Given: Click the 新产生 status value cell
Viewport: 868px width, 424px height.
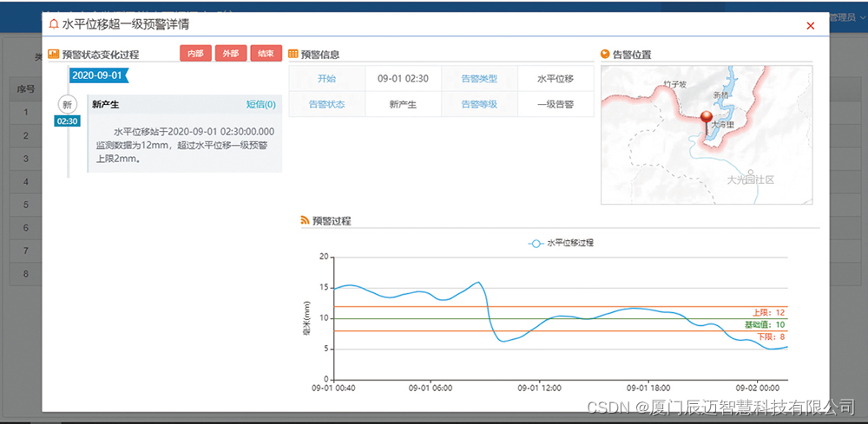Looking at the screenshot, I should 403,104.
